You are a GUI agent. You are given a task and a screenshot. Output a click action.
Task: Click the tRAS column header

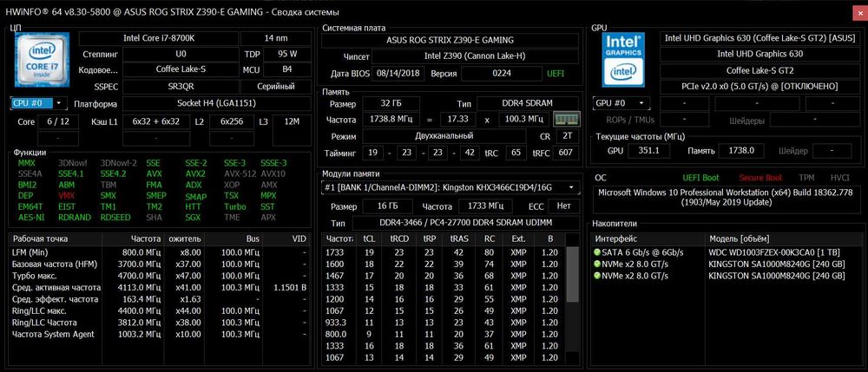459,239
